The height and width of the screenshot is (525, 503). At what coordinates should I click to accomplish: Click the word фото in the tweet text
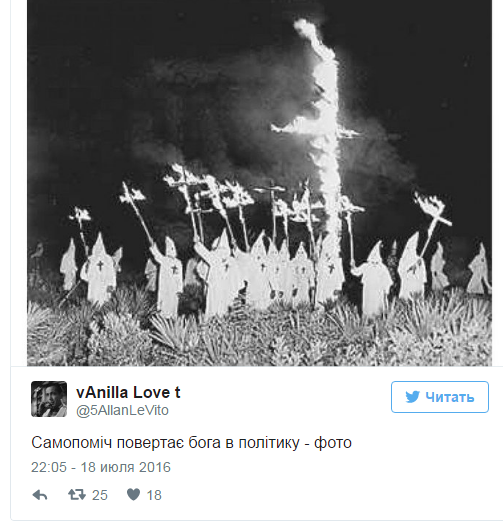[x=333, y=443]
